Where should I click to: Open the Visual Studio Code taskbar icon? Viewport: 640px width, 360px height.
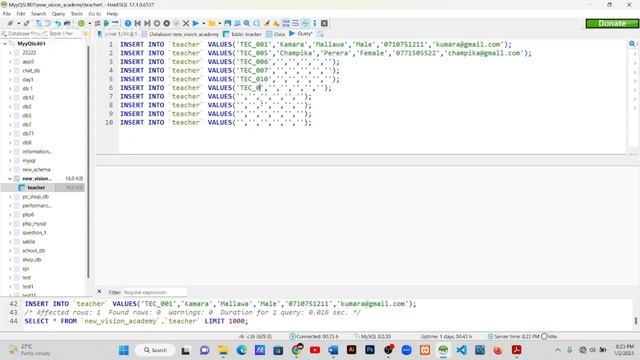click(462, 350)
